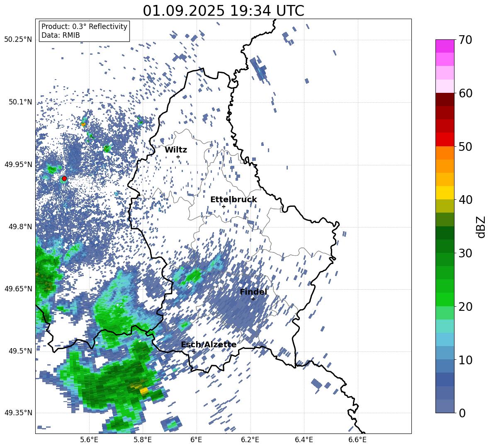Click the 50 tick on the colorbar
Viewport: 491px width, 448px height.
[x=465, y=146]
